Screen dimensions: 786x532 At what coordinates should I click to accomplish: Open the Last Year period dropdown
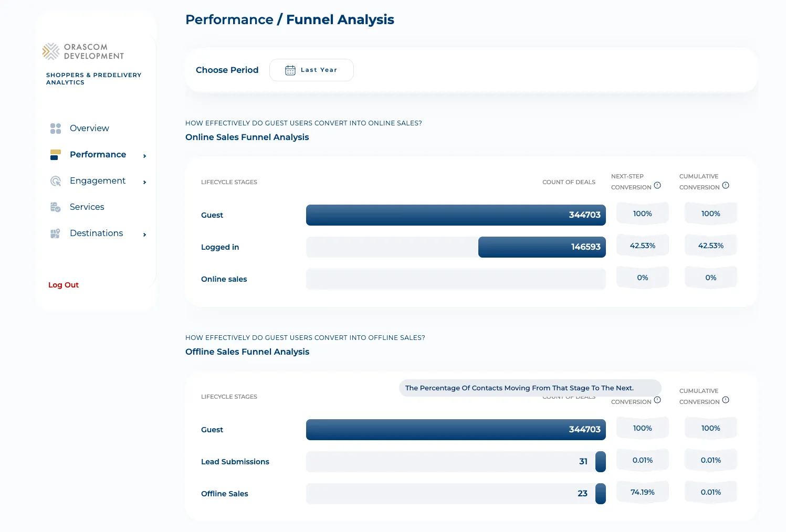[x=311, y=70]
